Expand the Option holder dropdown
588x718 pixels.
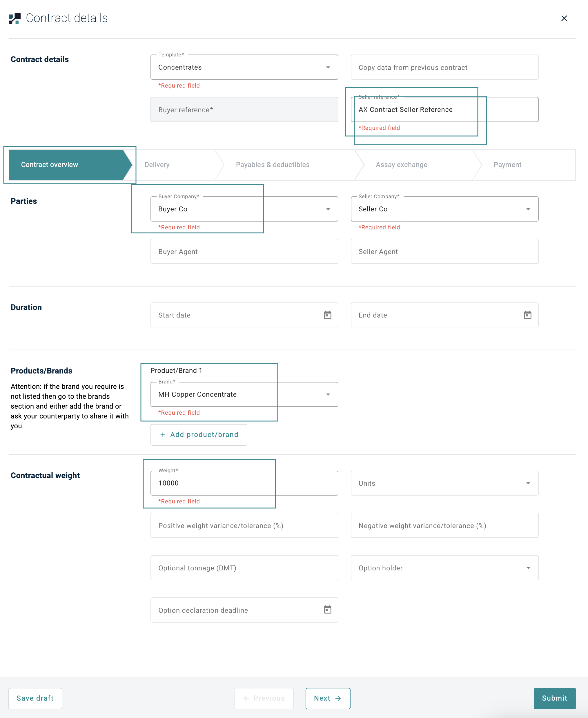click(528, 568)
